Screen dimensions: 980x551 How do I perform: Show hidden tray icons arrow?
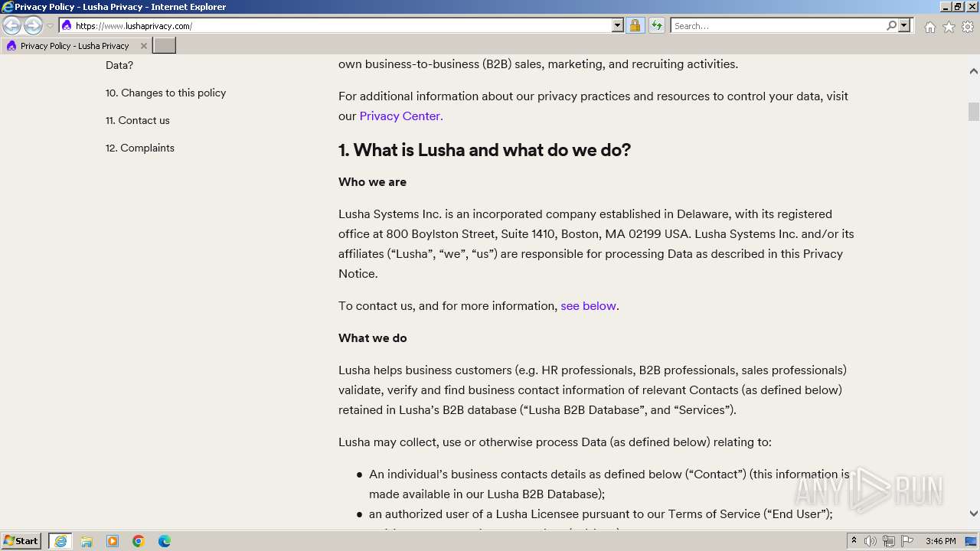tap(854, 541)
